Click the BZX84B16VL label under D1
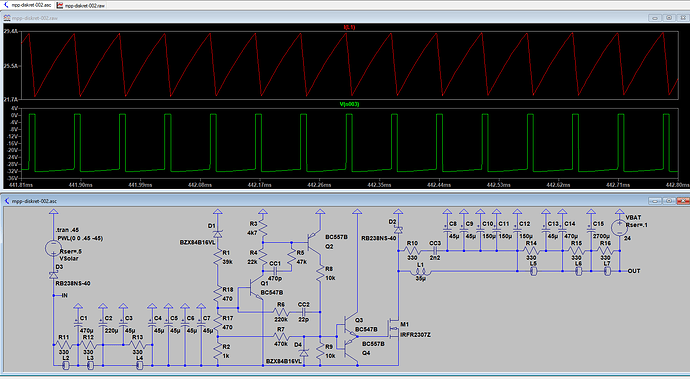This screenshot has width=690, height=379. [x=198, y=243]
